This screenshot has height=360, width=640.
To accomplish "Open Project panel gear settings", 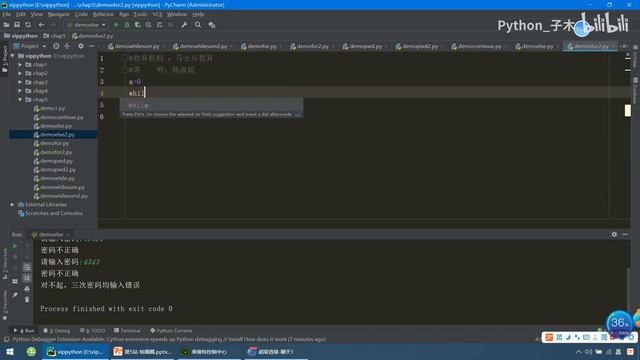I will [81, 46].
